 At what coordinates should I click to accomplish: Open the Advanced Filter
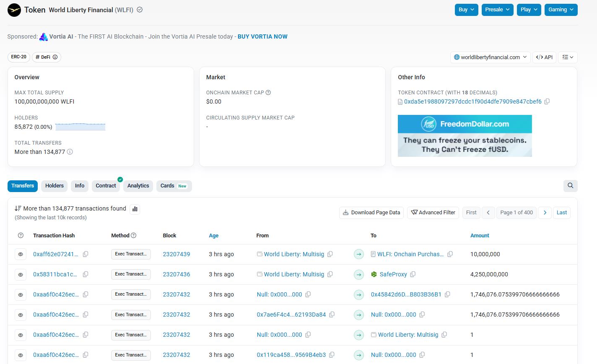point(433,213)
